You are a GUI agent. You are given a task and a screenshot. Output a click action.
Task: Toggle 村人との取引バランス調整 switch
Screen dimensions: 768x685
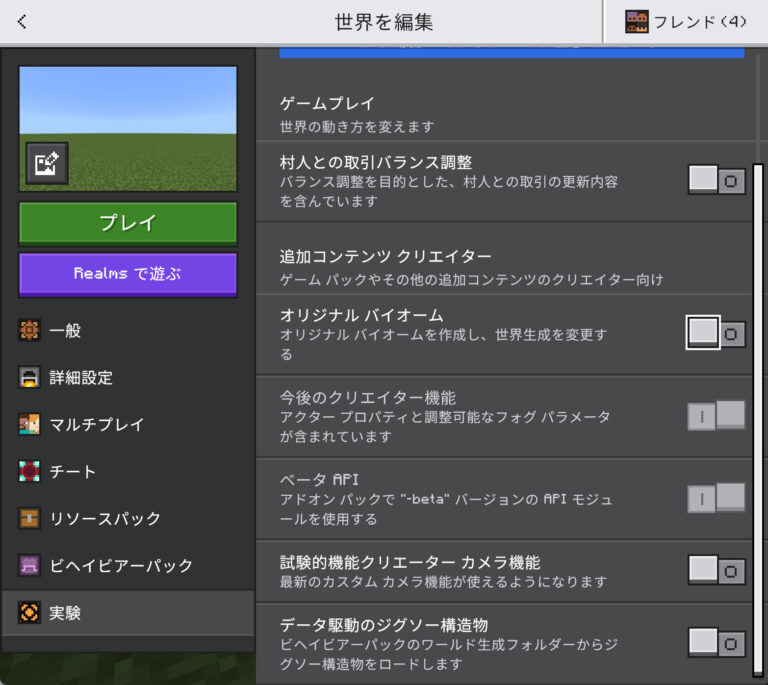pyautogui.click(x=716, y=180)
